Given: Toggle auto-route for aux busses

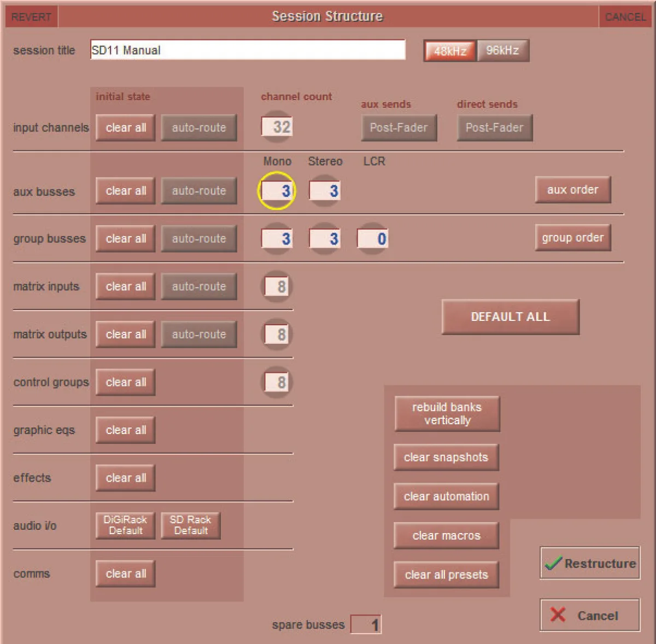Looking at the screenshot, I should pos(199,191).
